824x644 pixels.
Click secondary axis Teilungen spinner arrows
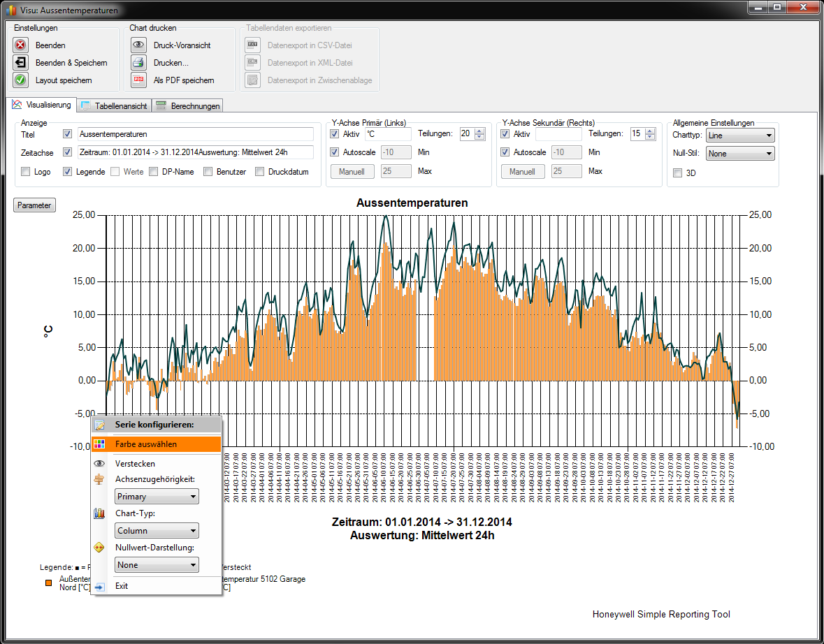click(650, 134)
